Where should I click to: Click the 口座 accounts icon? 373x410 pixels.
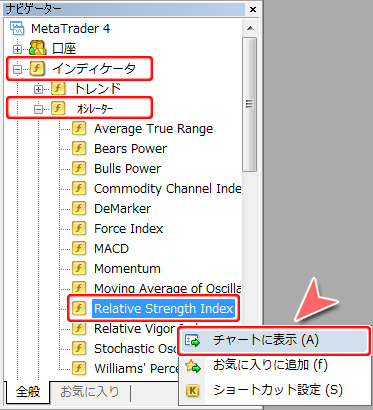pyautogui.click(x=38, y=49)
